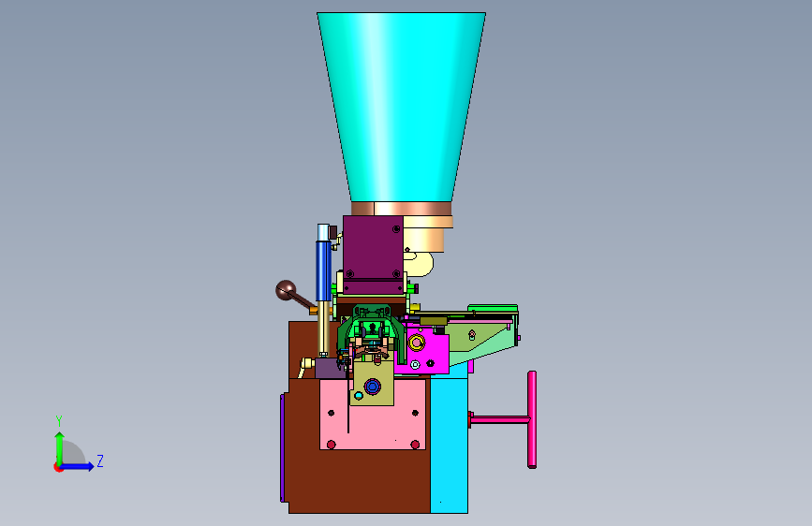
Task: Select the olive plate with the blue bolt
Action: pos(373,384)
